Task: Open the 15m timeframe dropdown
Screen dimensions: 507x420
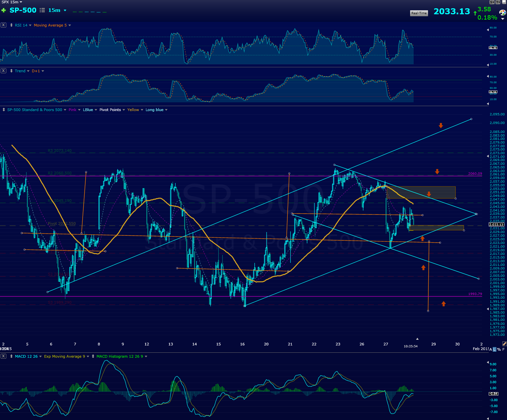Action: pos(65,10)
